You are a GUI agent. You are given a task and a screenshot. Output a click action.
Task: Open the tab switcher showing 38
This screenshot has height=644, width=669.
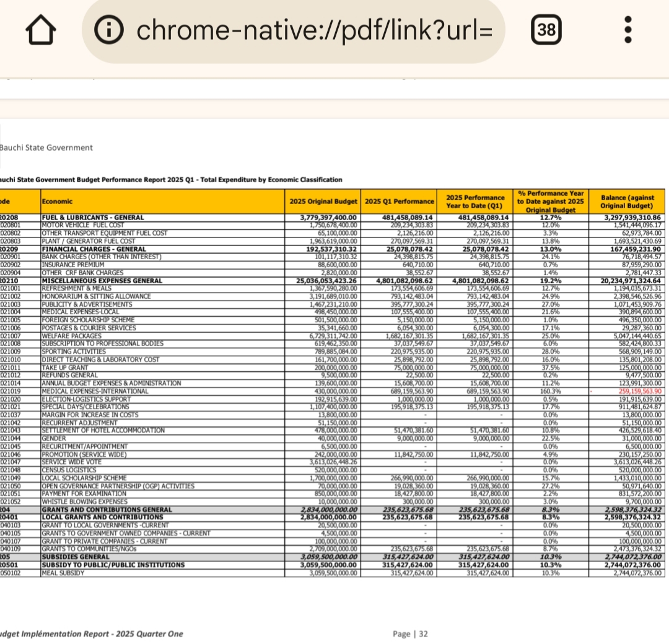546,30
